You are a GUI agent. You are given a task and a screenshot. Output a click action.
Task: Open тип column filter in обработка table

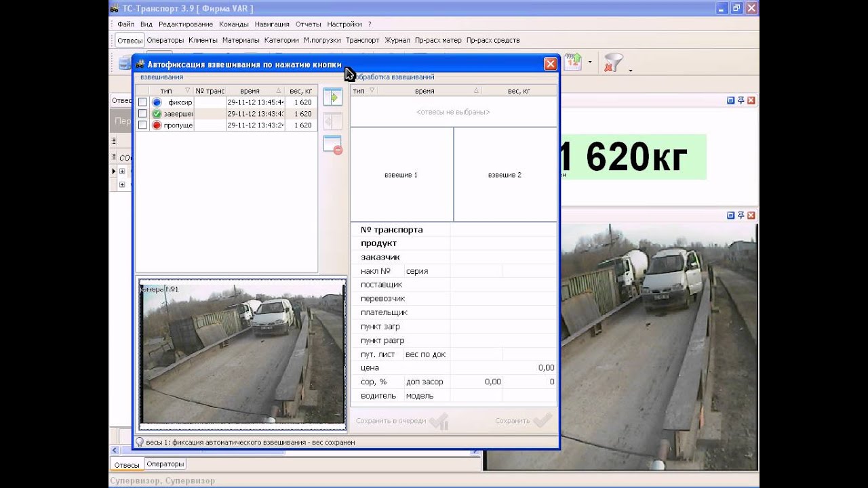pos(371,90)
